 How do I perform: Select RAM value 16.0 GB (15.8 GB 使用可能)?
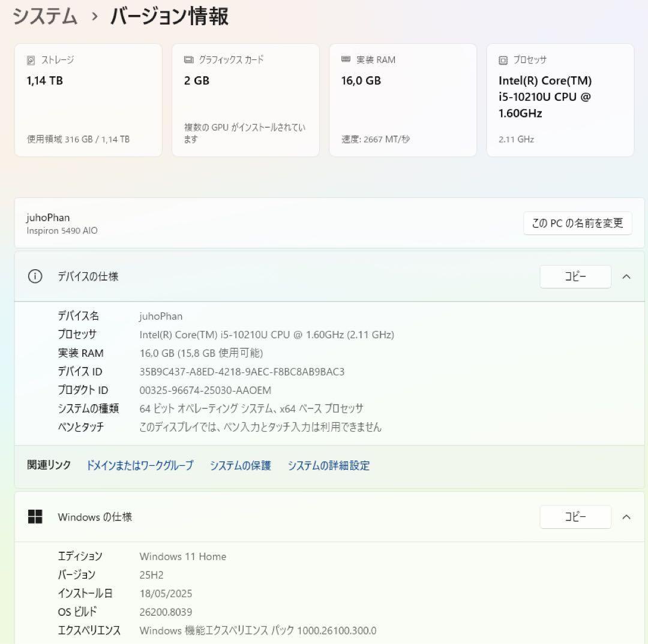[x=201, y=353]
